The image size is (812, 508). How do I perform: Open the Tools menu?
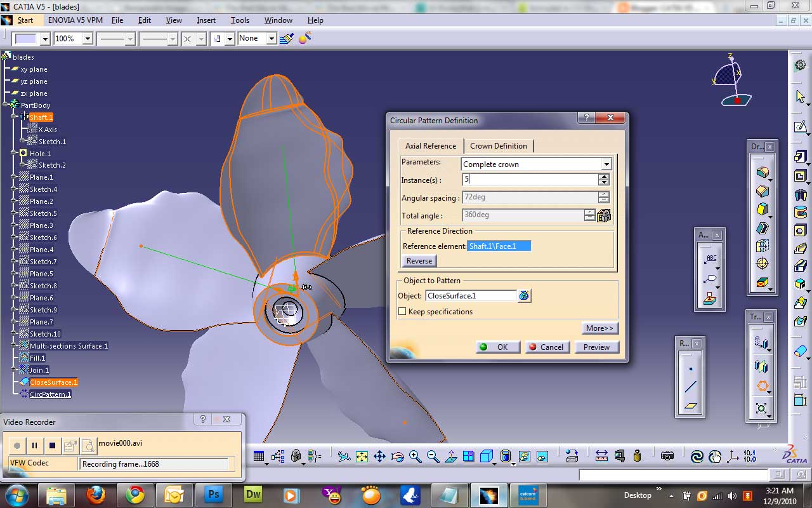pyautogui.click(x=240, y=20)
